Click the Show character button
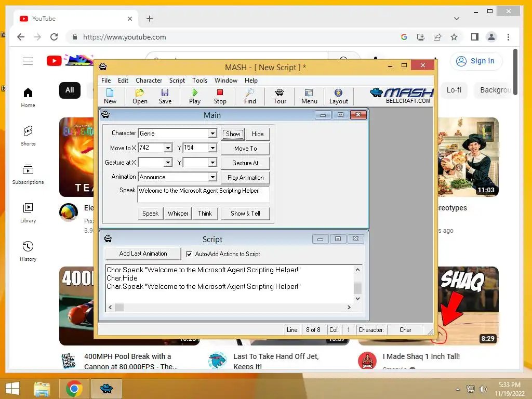This screenshot has height=399, width=532. tap(233, 134)
